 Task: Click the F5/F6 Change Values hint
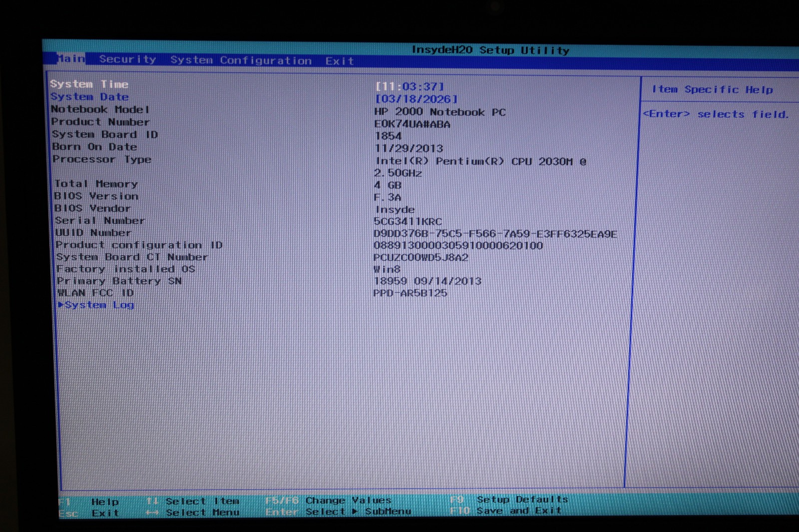[x=329, y=500]
